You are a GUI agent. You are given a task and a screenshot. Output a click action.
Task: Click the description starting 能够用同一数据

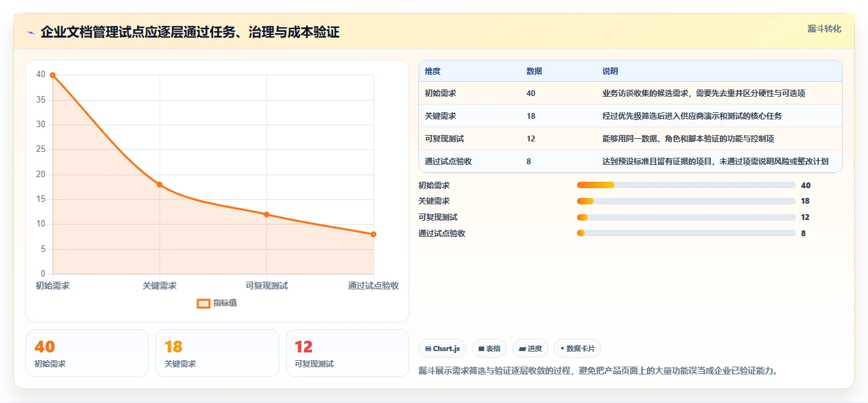[688, 139]
